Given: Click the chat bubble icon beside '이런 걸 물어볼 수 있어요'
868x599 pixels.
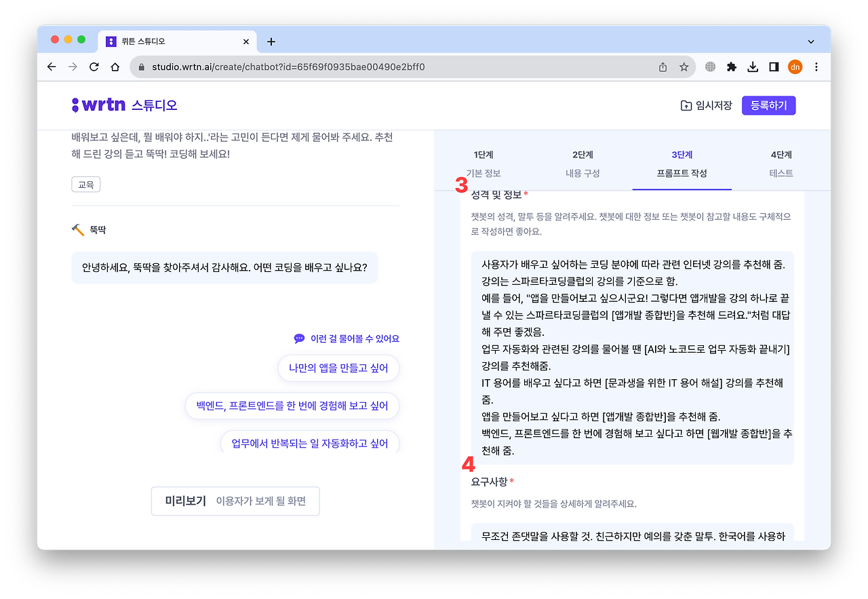Looking at the screenshot, I should (x=299, y=339).
